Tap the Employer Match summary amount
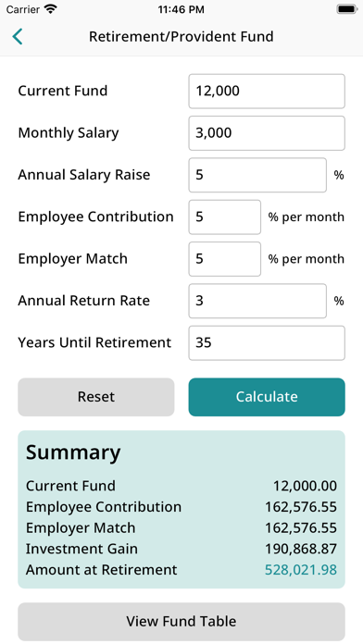The width and height of the screenshot is (363, 644). point(301,527)
